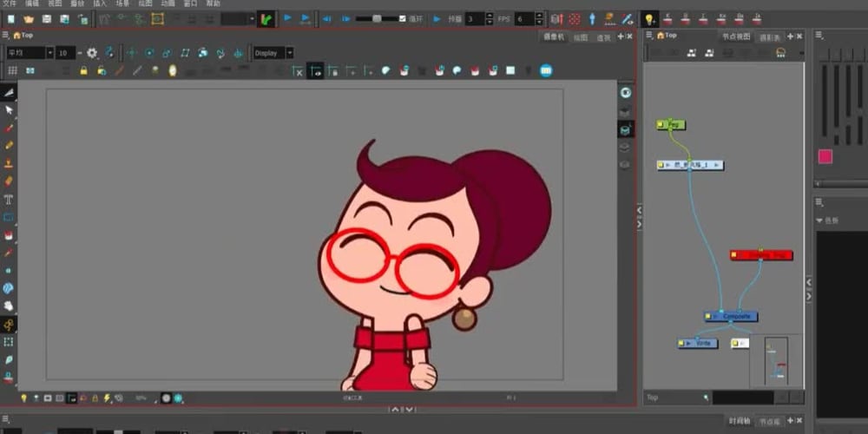Select the arrow Transform tool in the left toolbar
Screen dimensions: 868x434
pyautogui.click(x=9, y=110)
